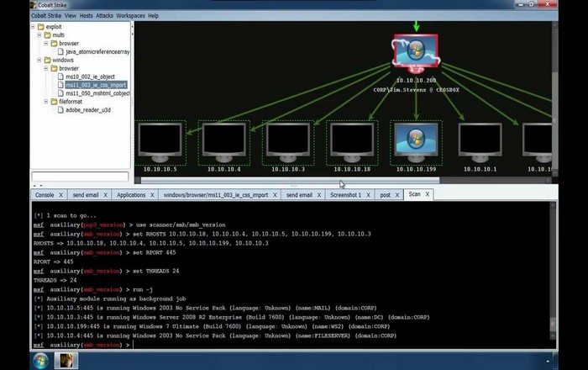Select ms10_002_ie_object module label

[x=91, y=77]
